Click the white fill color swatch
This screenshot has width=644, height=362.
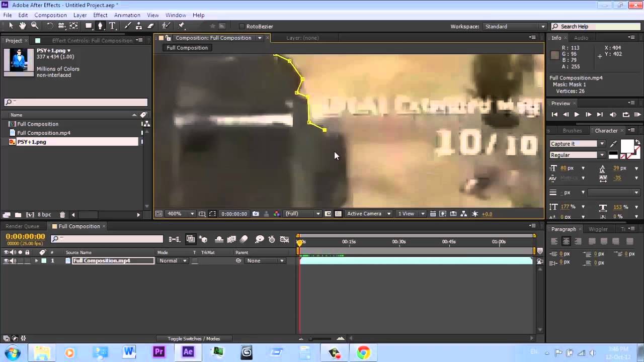point(627,146)
